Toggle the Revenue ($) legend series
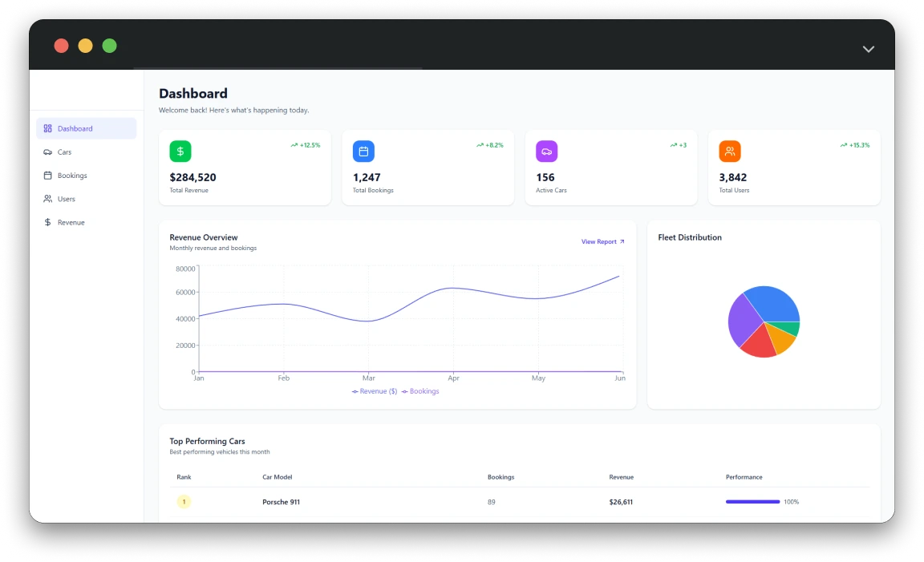The image size is (924, 562). click(x=375, y=391)
